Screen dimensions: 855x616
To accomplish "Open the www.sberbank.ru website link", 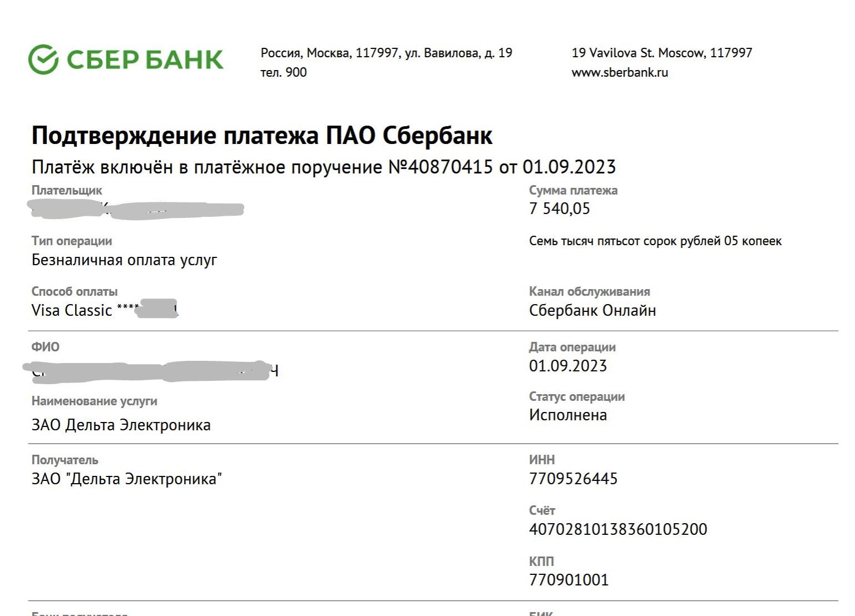I will tap(620, 72).
